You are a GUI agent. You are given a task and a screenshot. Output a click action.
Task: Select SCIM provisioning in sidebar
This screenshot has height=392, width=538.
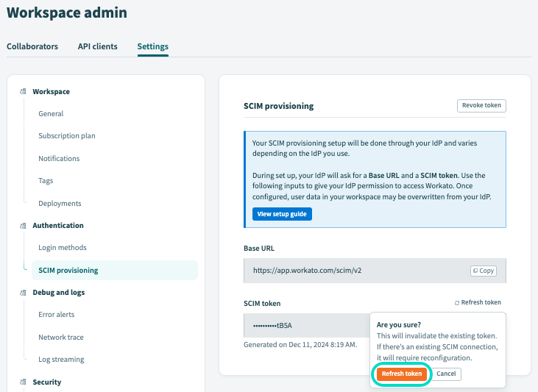tap(115, 270)
